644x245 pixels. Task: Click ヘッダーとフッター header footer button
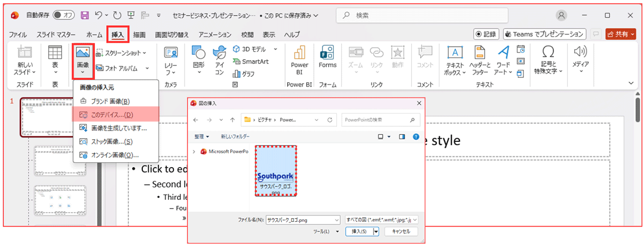479,61
